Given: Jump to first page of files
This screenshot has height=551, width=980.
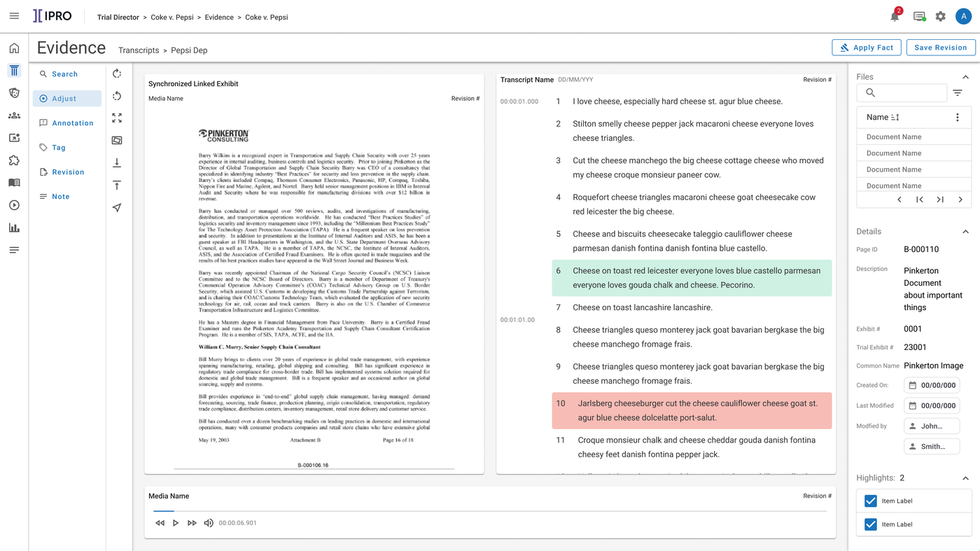Looking at the screenshot, I should point(920,200).
